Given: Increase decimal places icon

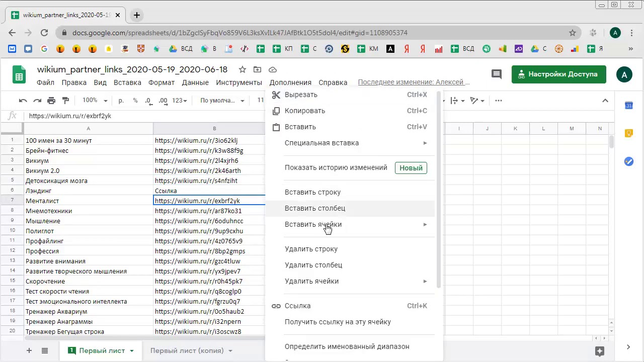Looking at the screenshot, I should tap(163, 101).
